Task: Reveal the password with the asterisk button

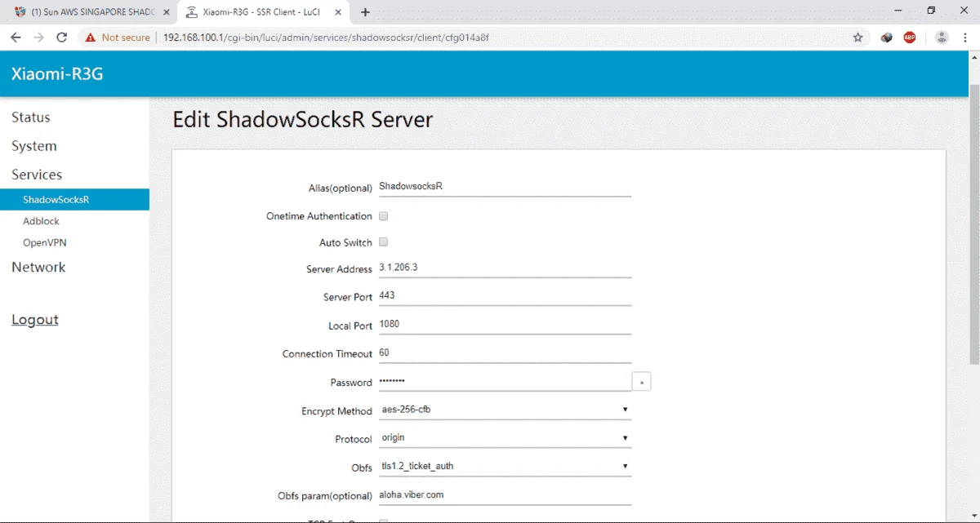Action: point(641,382)
